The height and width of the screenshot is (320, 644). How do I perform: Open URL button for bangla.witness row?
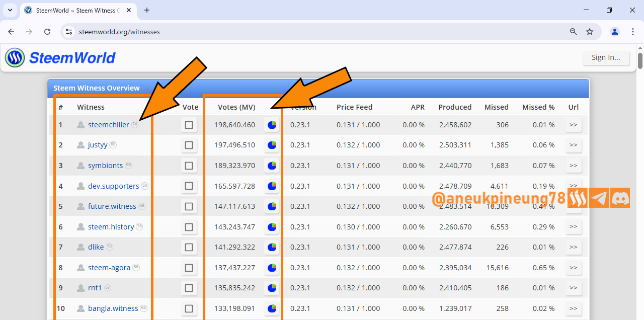573,308
